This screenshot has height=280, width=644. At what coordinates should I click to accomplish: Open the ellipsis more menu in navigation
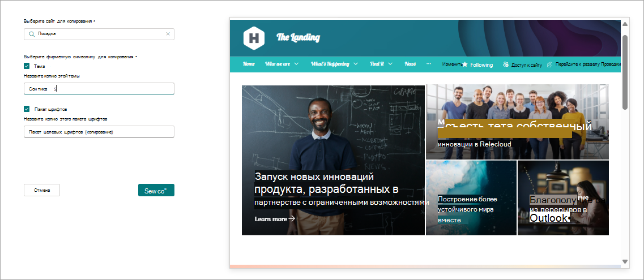click(x=429, y=64)
